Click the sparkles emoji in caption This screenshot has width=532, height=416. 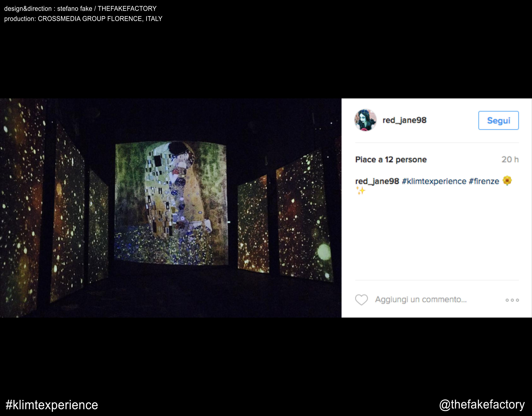pos(361,191)
